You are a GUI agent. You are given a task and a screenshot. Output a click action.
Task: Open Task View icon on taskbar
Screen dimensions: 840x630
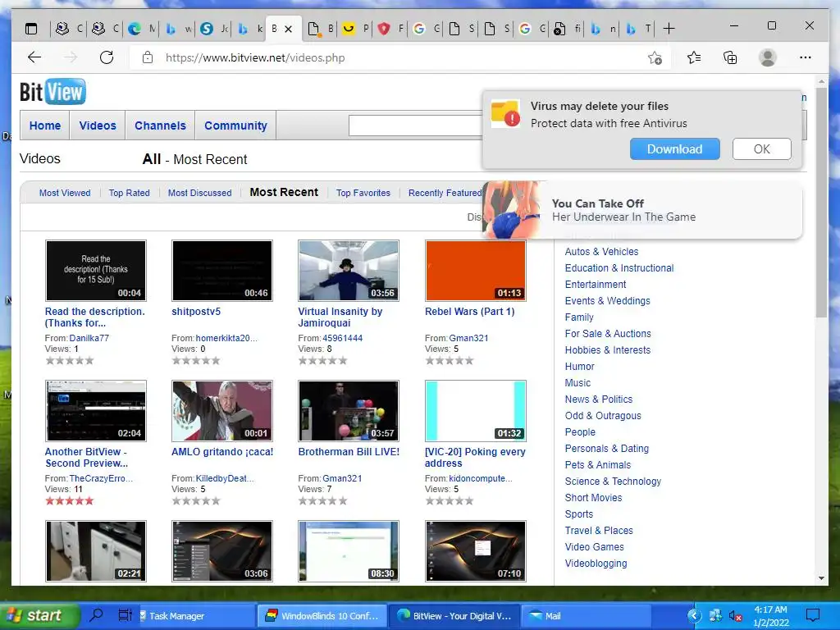coord(125,615)
